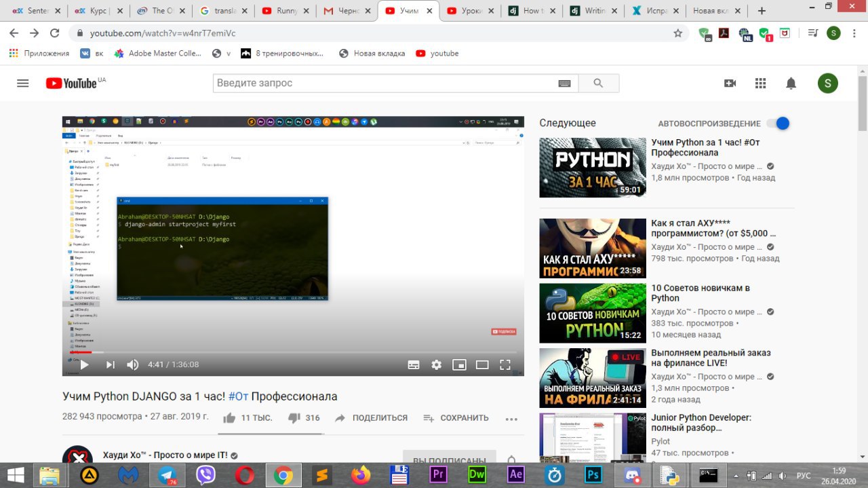Open the on-screen keyboard in search box
868x488 pixels.
[564, 83]
